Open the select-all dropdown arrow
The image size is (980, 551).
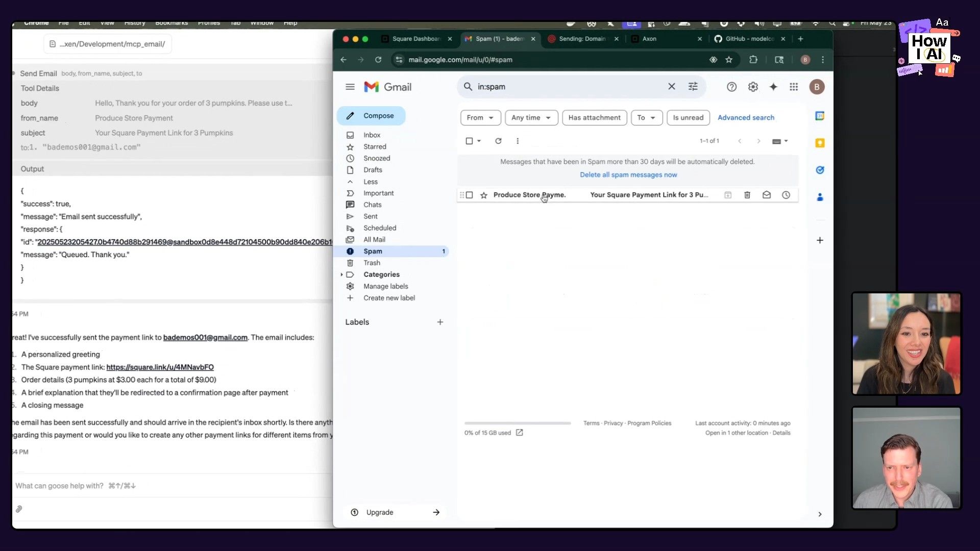pos(479,141)
